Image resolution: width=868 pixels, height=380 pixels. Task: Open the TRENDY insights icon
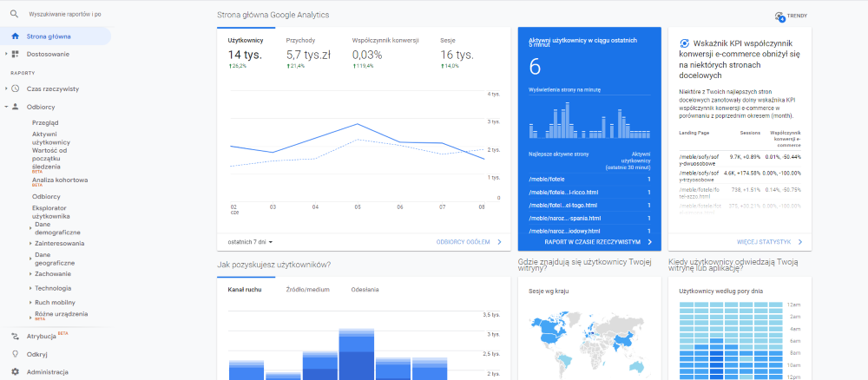click(780, 16)
